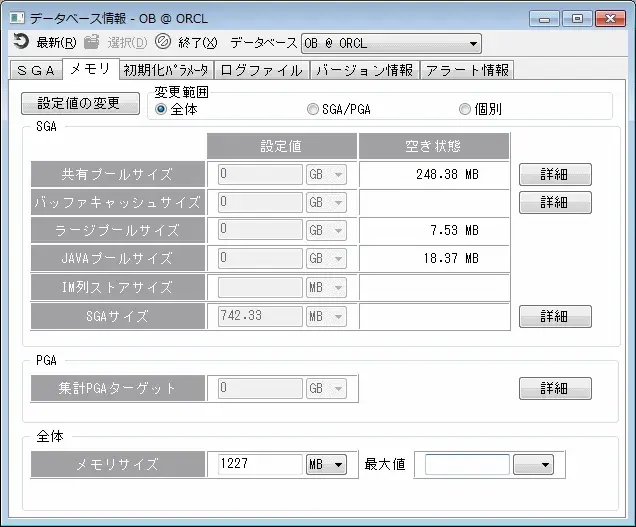The height and width of the screenshot is (527, 636).
Task: Open the 初期化パラメータ tab
Action: 166,70
